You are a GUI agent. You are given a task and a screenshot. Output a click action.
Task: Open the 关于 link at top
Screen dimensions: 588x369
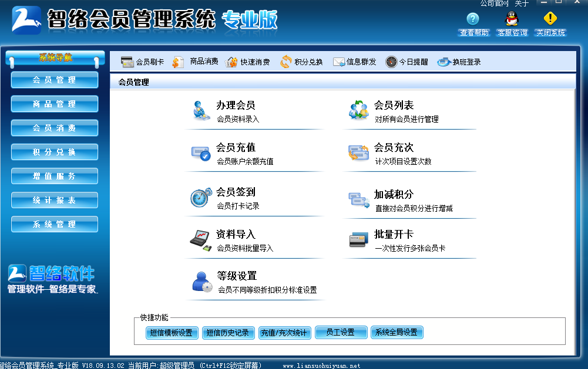[522, 4]
